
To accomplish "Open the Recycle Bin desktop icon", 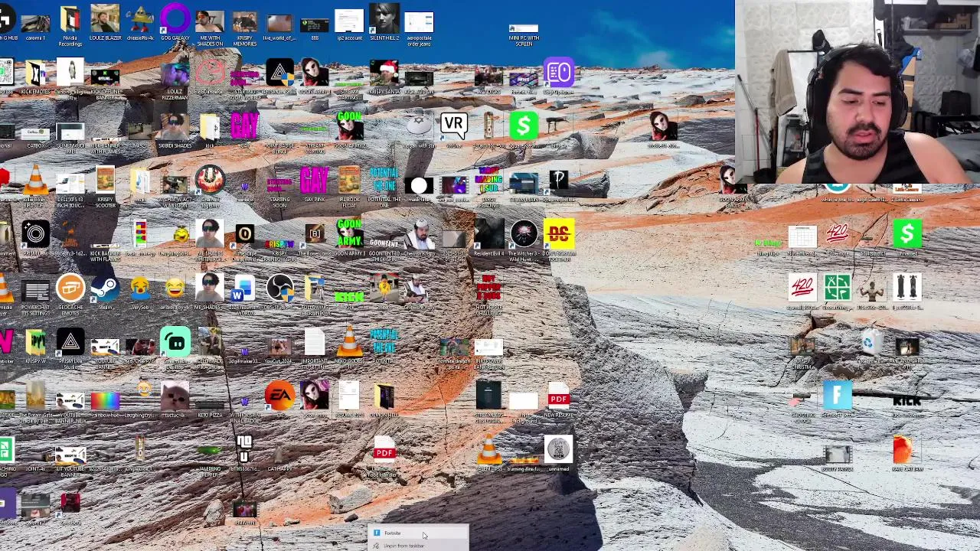I will pos(872,343).
